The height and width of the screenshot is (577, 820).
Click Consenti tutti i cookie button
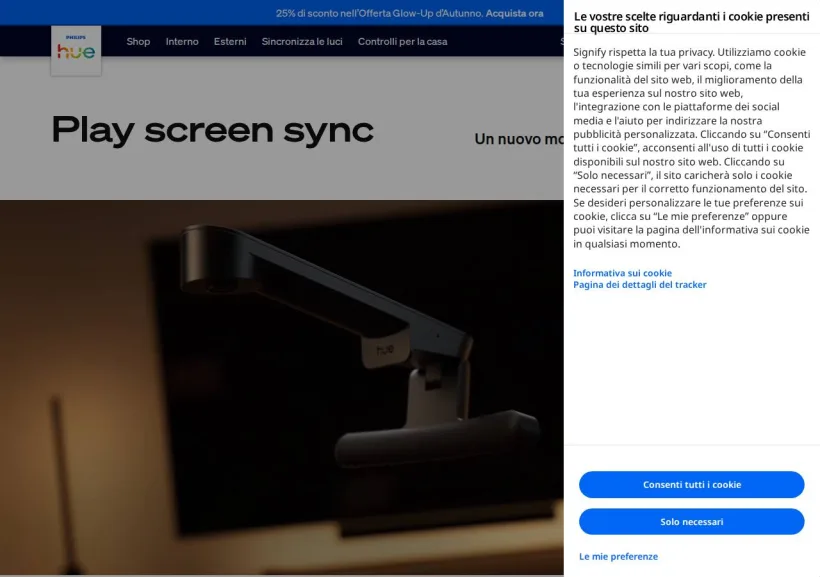[691, 484]
